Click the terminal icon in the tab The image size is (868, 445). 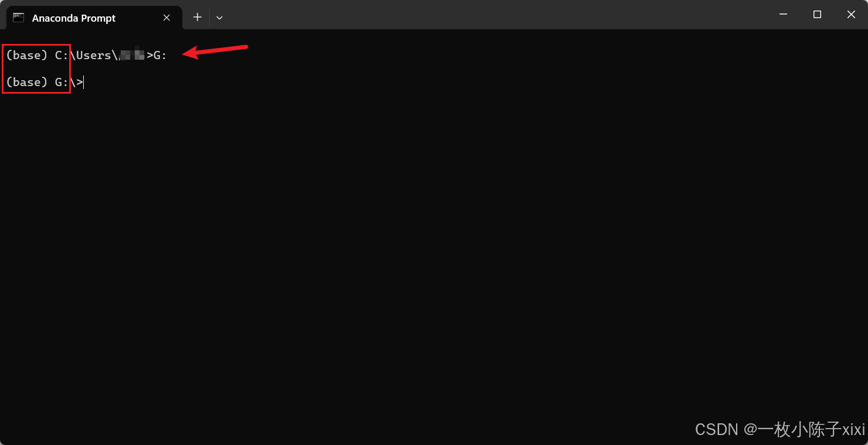click(x=19, y=18)
